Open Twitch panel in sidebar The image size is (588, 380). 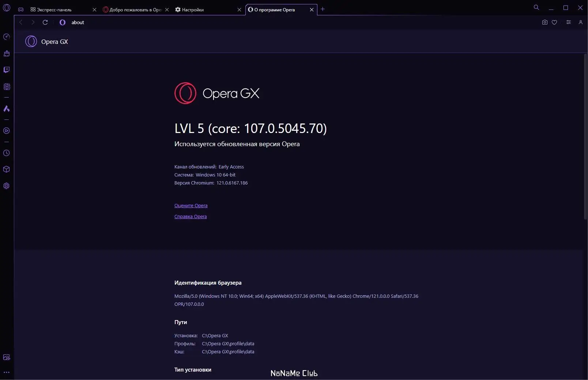tap(7, 70)
